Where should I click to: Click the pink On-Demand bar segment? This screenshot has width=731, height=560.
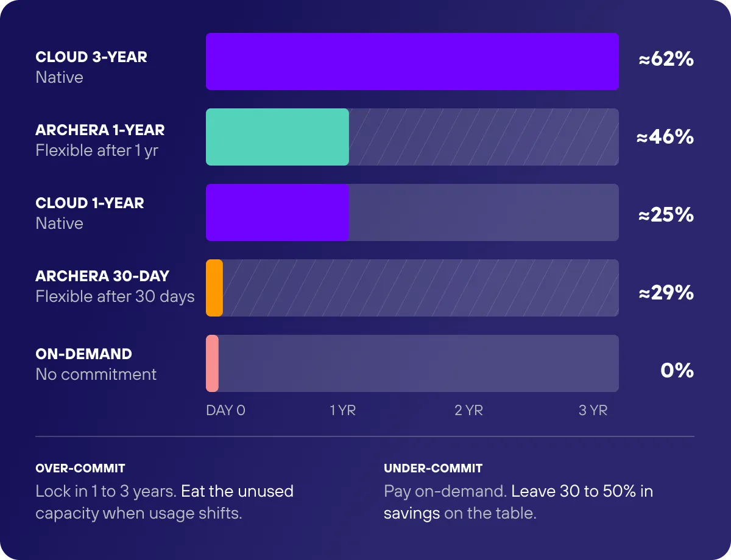coord(212,363)
